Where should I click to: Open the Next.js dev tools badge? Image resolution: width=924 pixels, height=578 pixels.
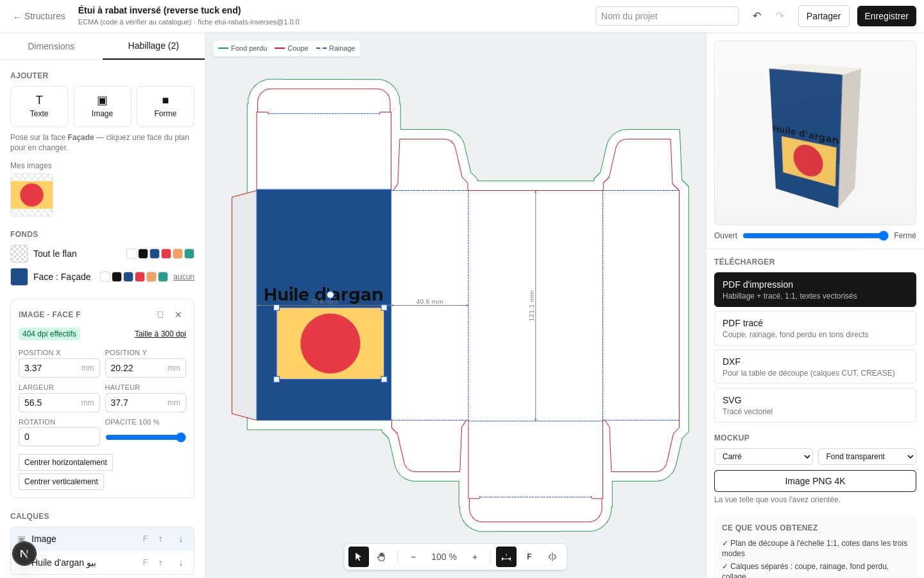(x=24, y=554)
